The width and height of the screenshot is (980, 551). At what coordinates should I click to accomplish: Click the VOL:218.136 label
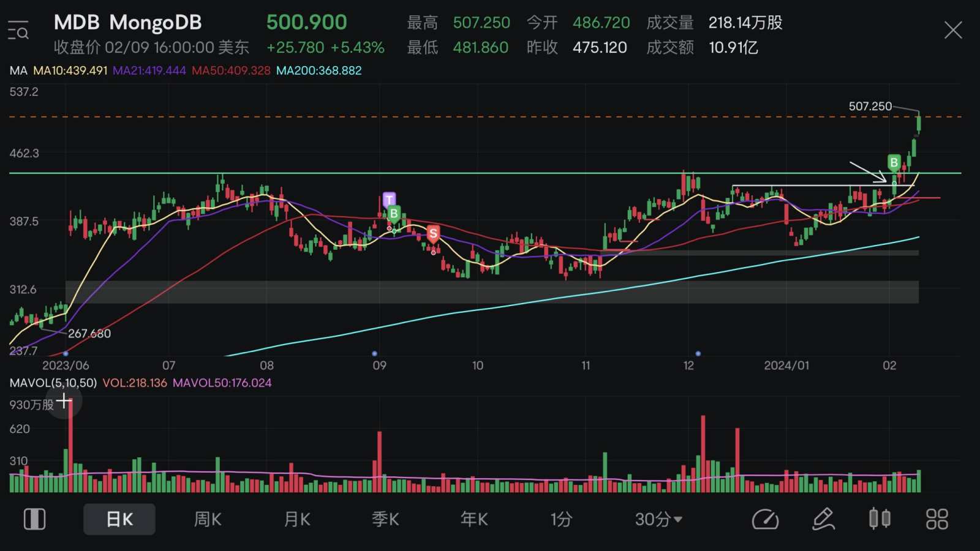coord(135,383)
